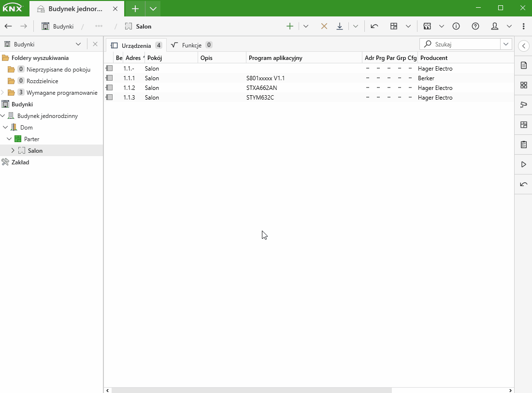Viewport: 532px width, 393px height.
Task: Click the green plus Add Devices icon
Action: 290,27
